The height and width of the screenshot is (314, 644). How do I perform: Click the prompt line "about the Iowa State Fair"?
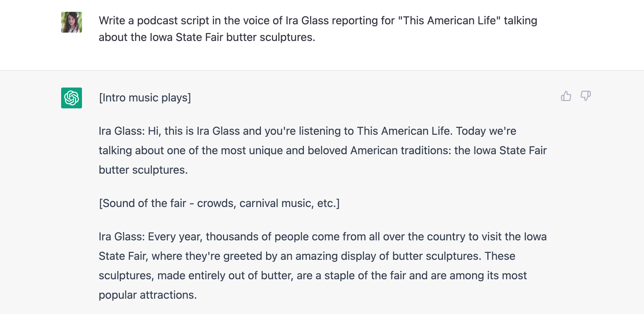(x=207, y=37)
